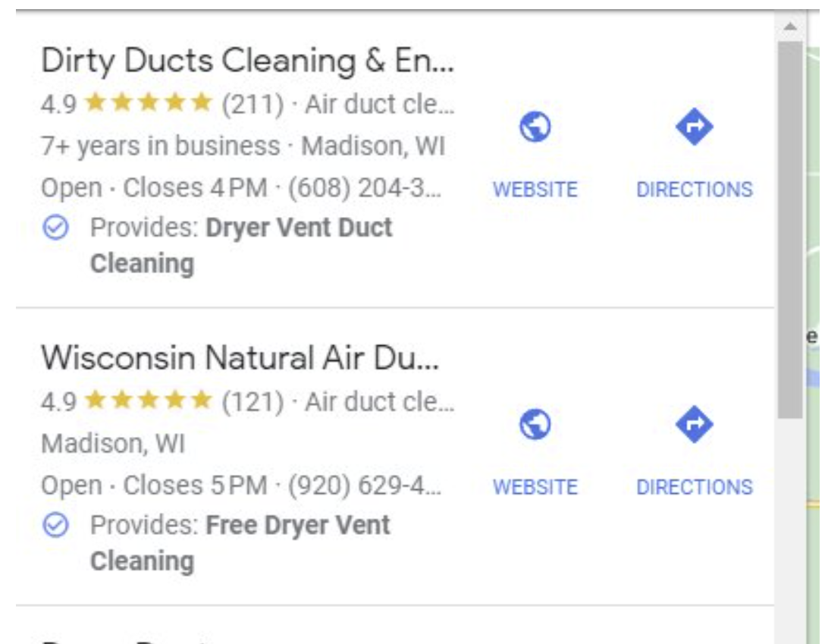Click the scrollbar up arrow

790,27
